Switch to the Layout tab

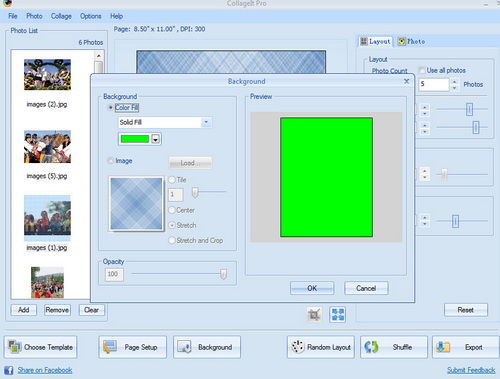point(376,41)
